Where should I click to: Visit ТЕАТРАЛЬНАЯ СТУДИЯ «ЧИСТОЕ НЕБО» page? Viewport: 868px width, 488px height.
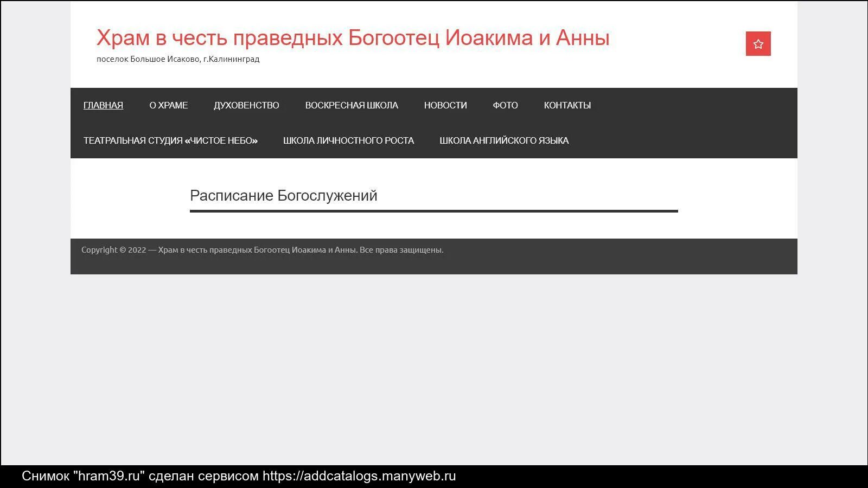pyautogui.click(x=171, y=140)
